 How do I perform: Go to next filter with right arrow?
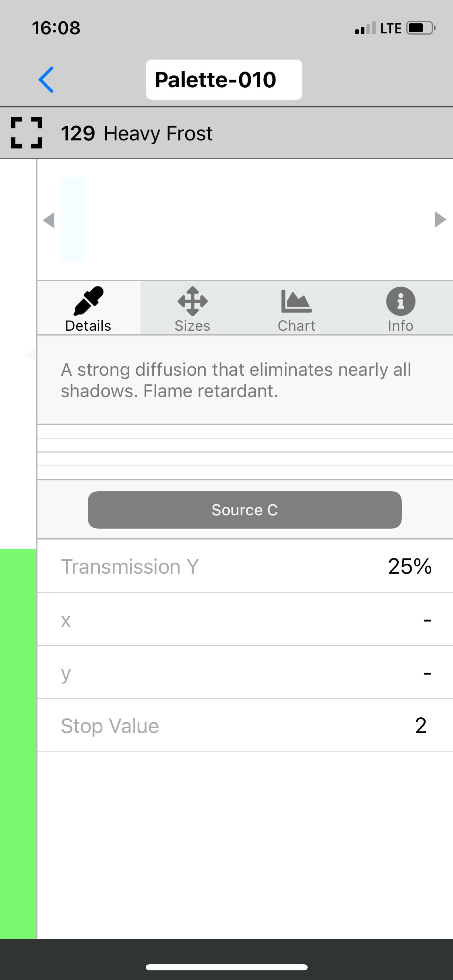tap(440, 220)
